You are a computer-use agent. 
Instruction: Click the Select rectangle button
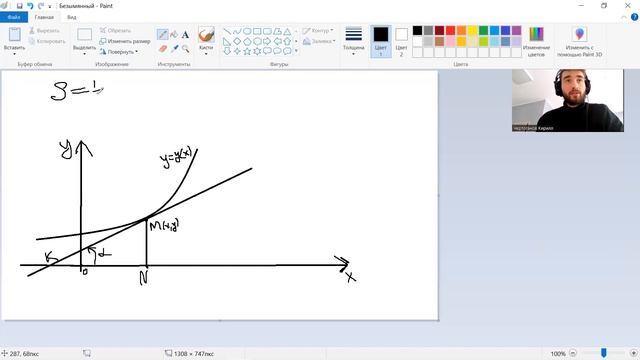[x=84, y=35]
